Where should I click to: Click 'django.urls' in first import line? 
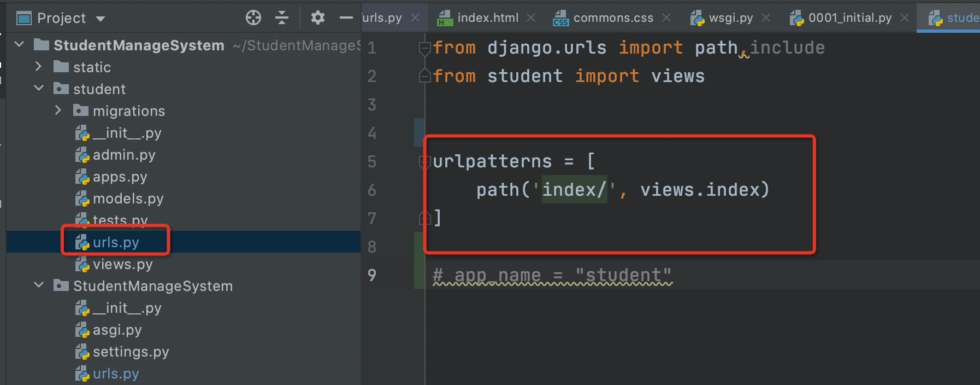point(547,48)
